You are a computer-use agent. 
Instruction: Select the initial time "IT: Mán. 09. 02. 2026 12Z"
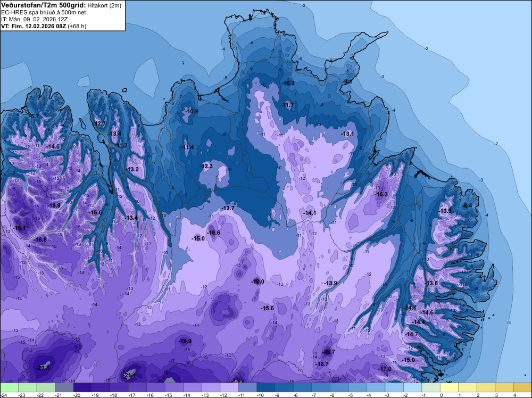pyautogui.click(x=34, y=19)
